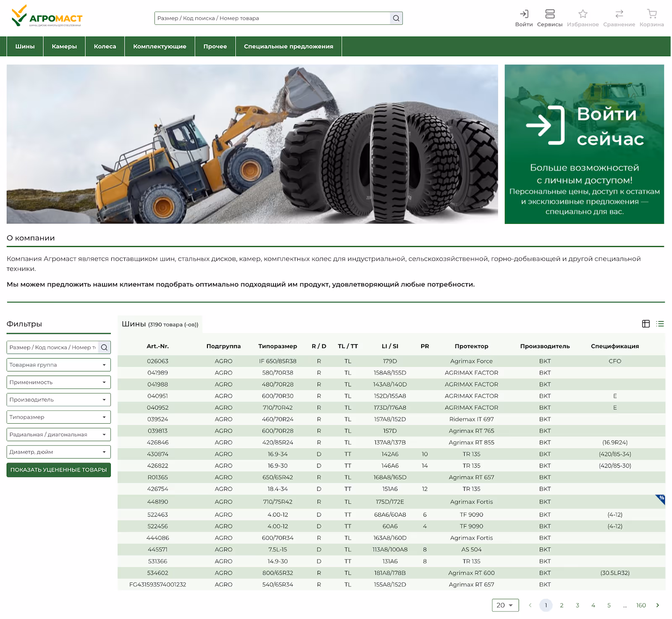Go to page 4
The image size is (672, 619).
pyautogui.click(x=593, y=605)
